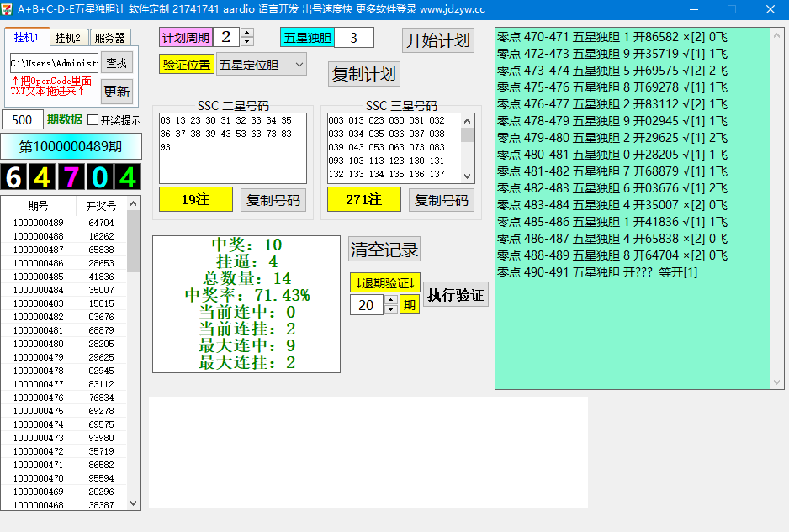Viewport: 789px width, 532px height.
Task: Click the 中奖率: 71.43% statistic
Action: 246,295
